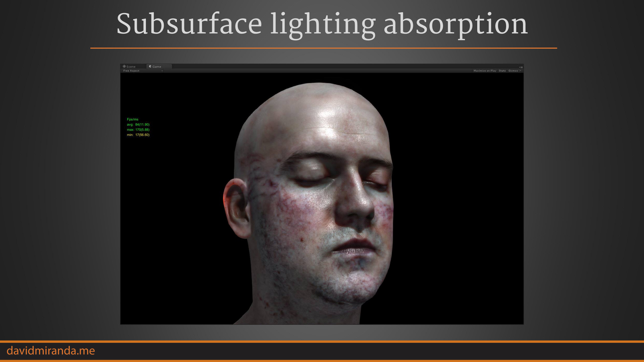The width and height of the screenshot is (644, 362).
Task: Click the Fps/ms counter label
Action: [x=133, y=119]
